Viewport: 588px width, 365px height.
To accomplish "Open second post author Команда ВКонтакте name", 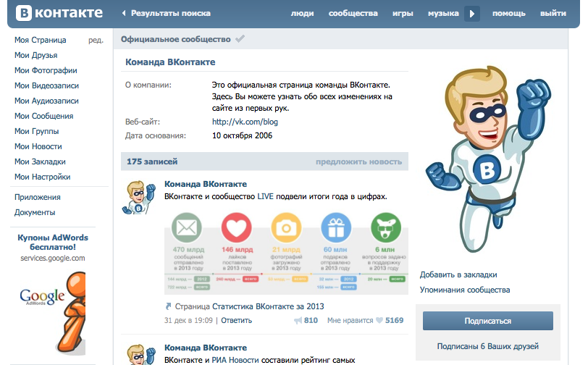I will pos(206,348).
